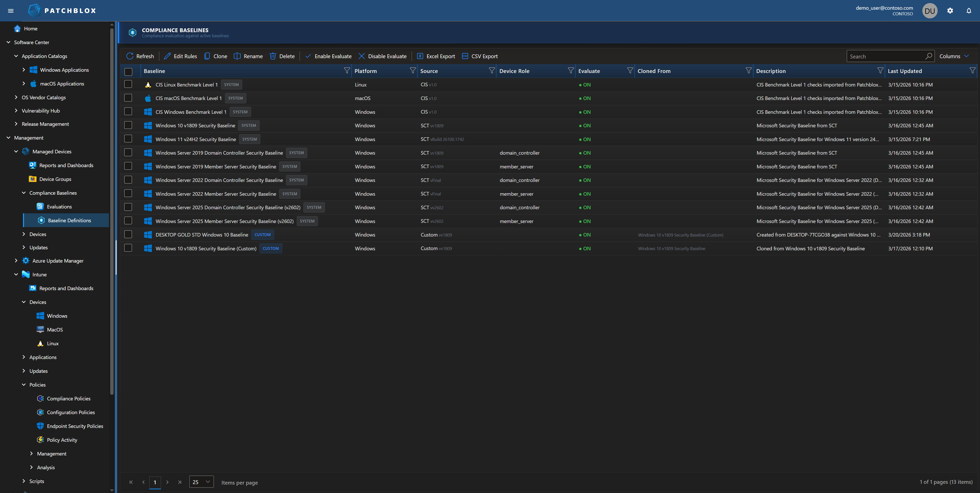Open the Evaluations sidebar item icon

pyautogui.click(x=40, y=206)
